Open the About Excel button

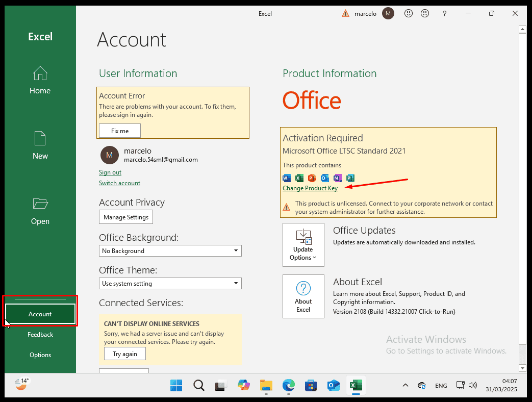303,296
